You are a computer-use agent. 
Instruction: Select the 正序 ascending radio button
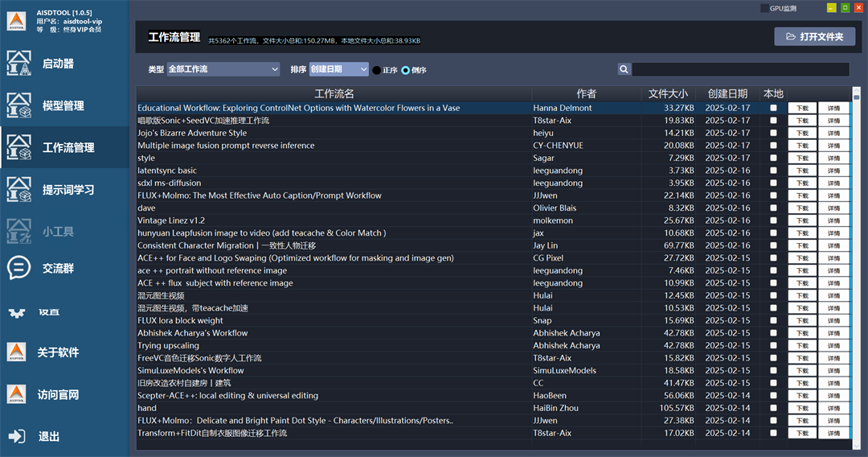tap(376, 70)
